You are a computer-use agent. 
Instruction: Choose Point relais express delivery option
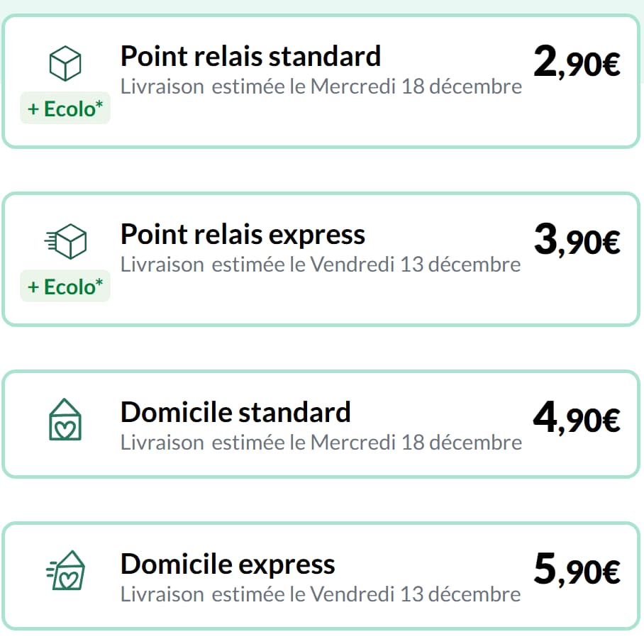[x=321, y=259]
